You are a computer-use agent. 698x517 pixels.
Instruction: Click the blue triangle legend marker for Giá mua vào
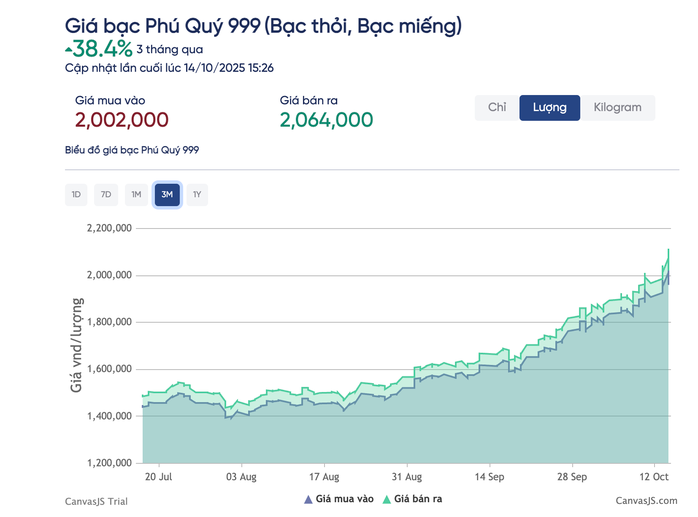coord(307,498)
